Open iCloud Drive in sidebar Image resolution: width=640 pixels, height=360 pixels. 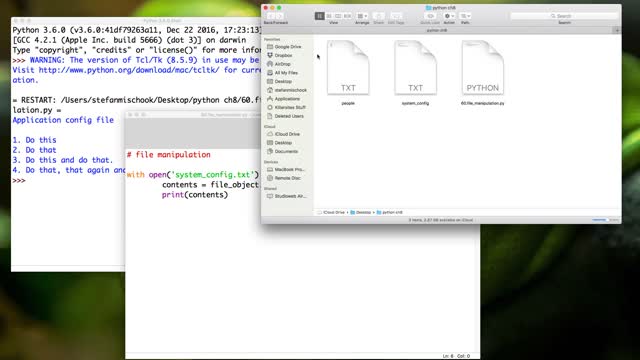tap(287, 134)
